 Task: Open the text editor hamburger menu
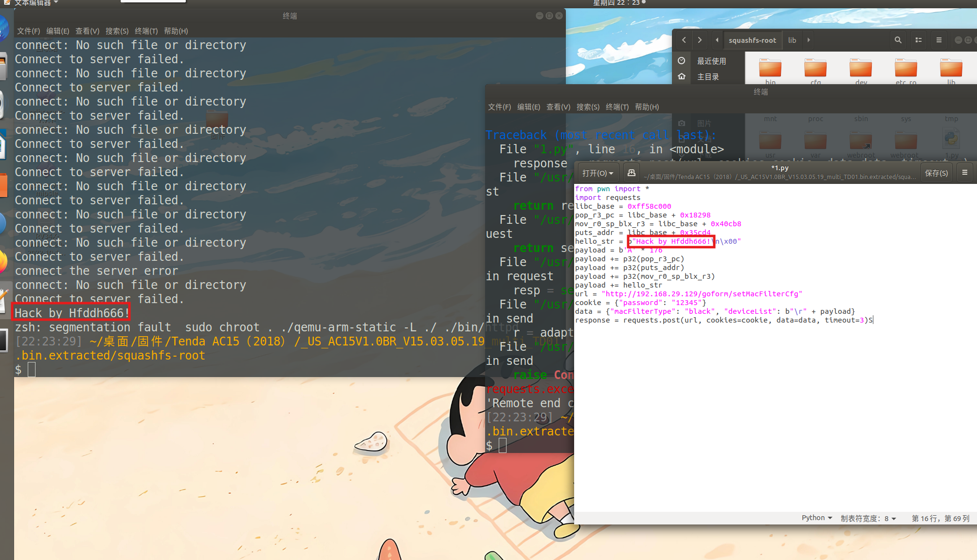[964, 173]
